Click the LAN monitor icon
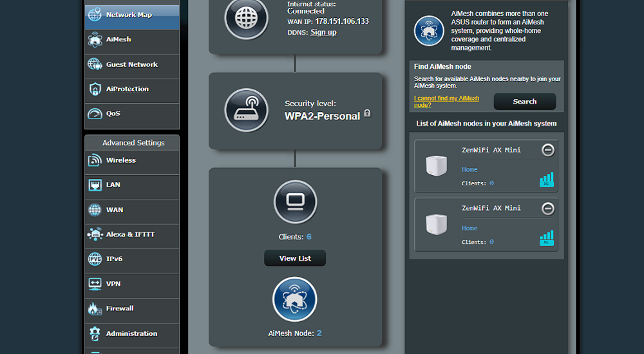The height and width of the screenshot is (354, 644). pyautogui.click(x=95, y=185)
